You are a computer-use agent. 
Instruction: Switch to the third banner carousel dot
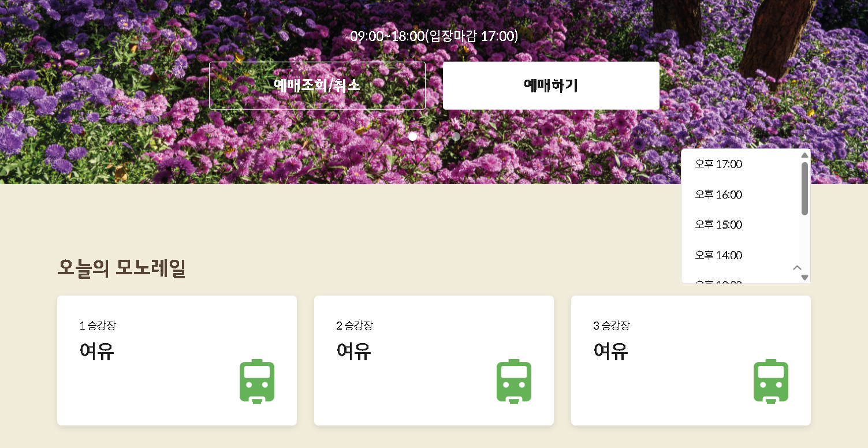point(456,136)
